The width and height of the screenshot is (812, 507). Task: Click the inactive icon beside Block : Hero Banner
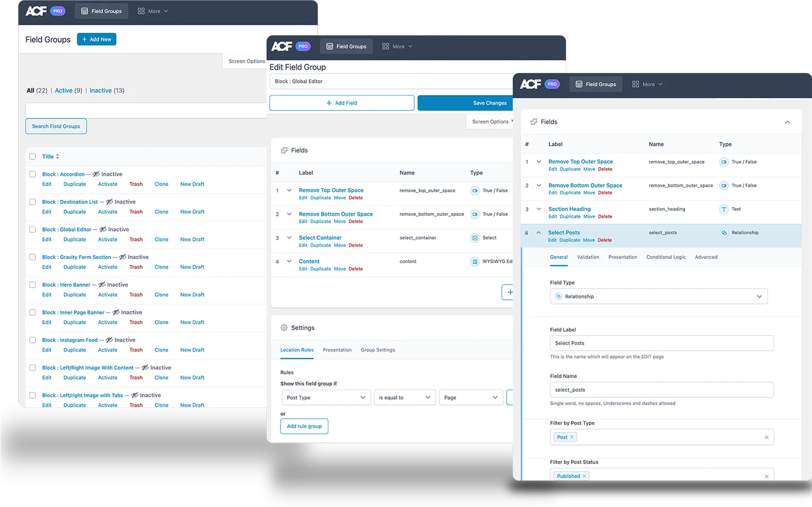[102, 285]
